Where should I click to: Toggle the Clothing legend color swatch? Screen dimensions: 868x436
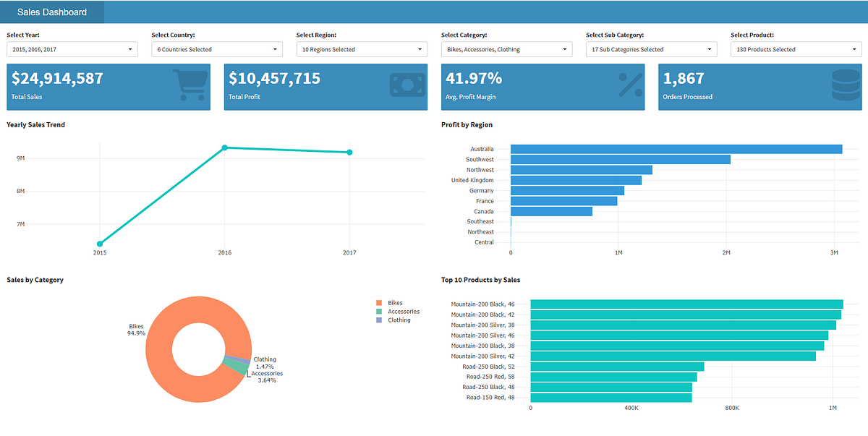(x=379, y=320)
